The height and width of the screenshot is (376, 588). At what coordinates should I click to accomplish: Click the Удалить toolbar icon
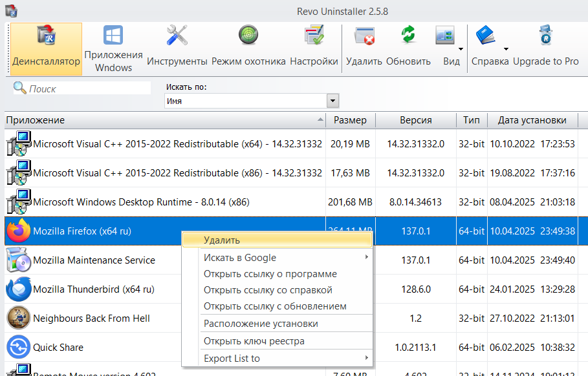click(364, 36)
